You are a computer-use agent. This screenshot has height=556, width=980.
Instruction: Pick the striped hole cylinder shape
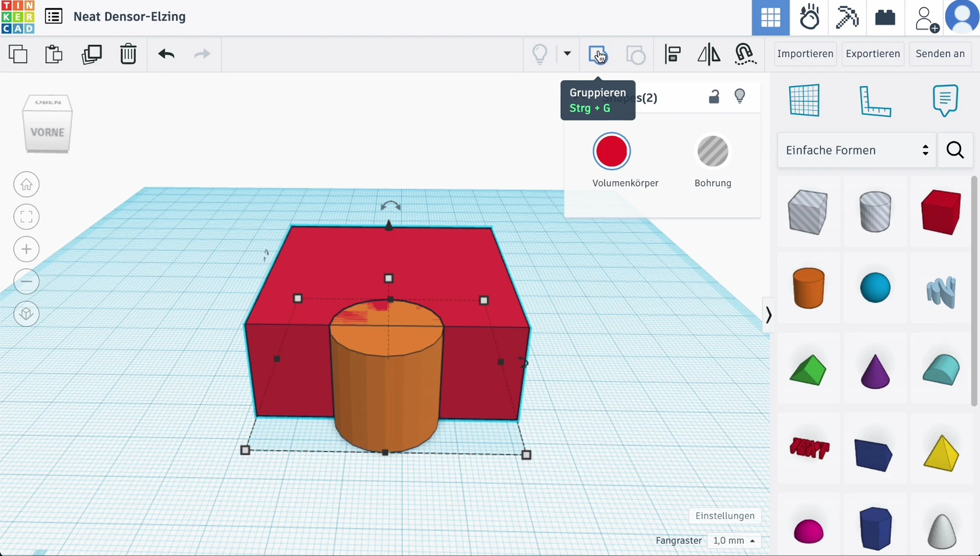[x=875, y=212]
